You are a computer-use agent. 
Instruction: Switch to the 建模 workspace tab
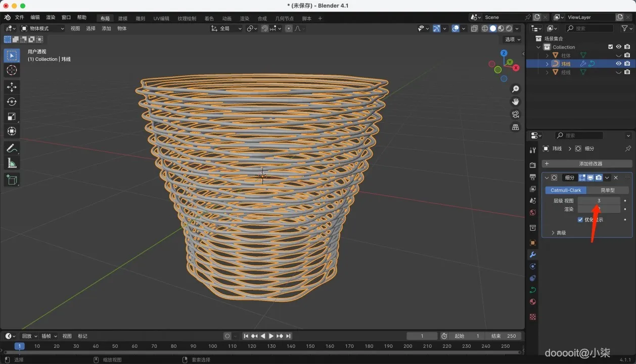pos(123,19)
